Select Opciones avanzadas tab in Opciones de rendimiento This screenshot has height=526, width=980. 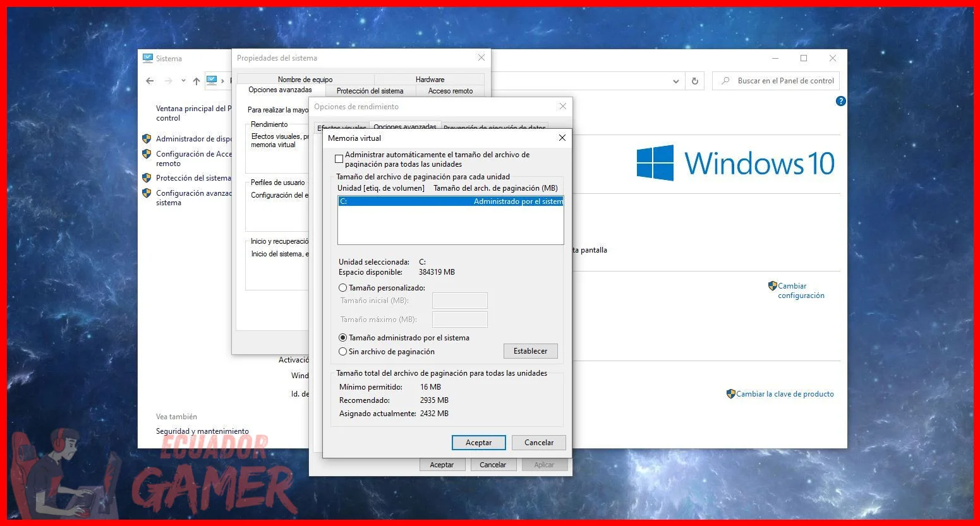point(405,126)
